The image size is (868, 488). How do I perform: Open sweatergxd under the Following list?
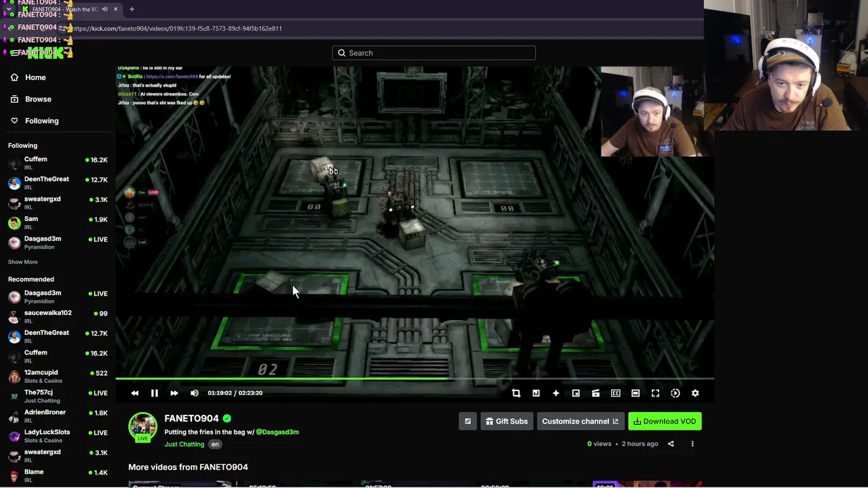(58, 203)
